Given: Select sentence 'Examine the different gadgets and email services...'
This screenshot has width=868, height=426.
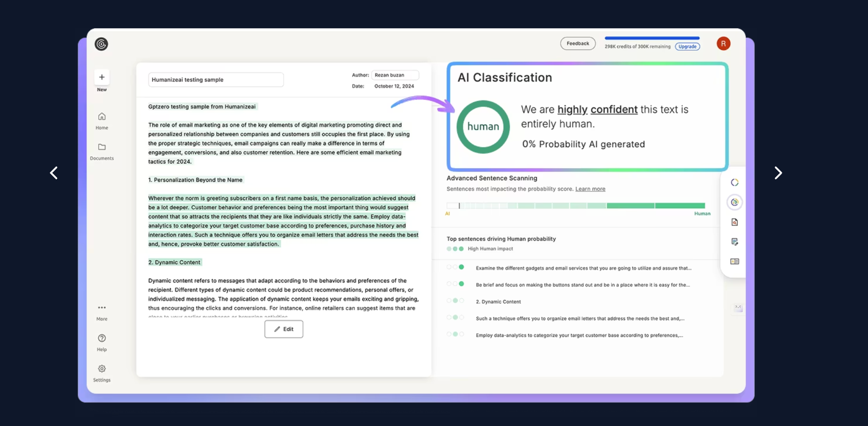Looking at the screenshot, I should point(583,268).
